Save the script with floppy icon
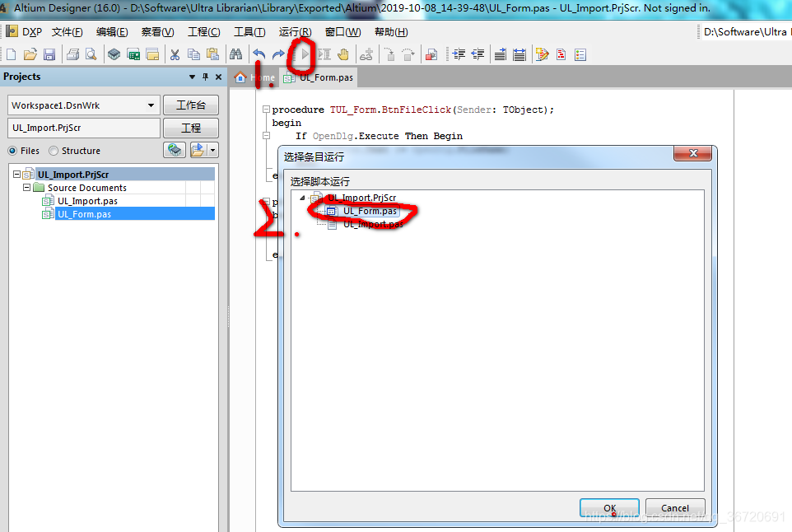 click(x=49, y=54)
